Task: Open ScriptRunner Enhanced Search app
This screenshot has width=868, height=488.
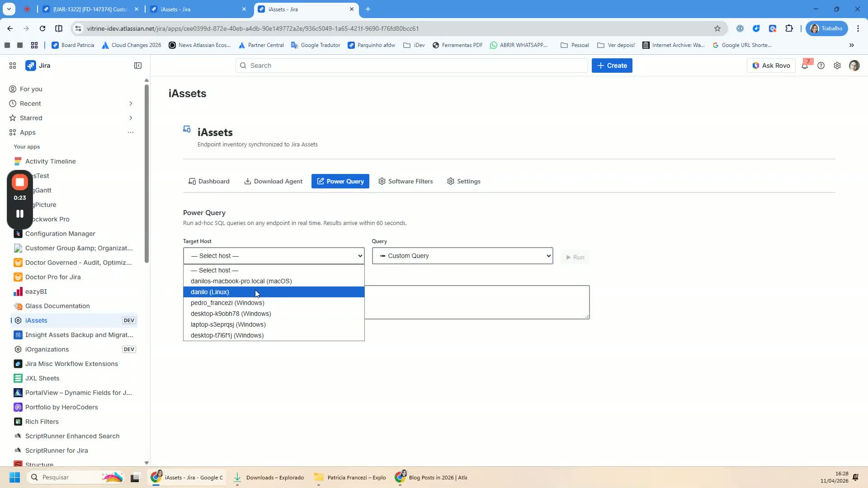Action: 72,436
